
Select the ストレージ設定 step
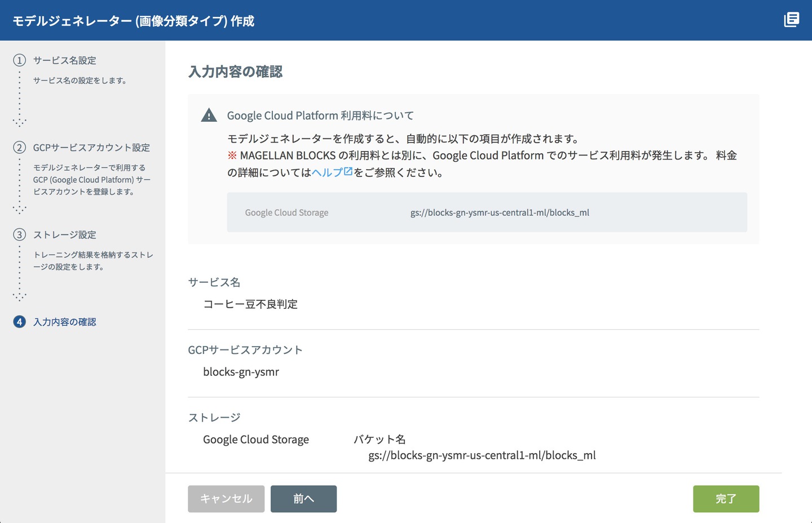[65, 235]
